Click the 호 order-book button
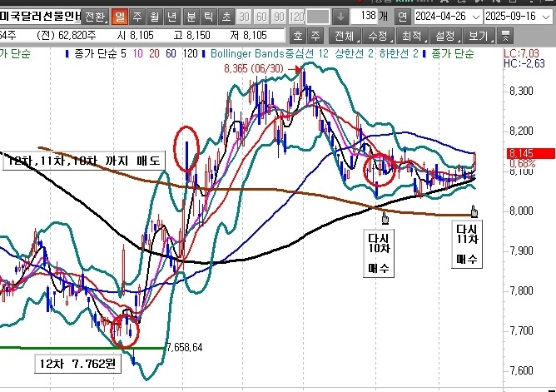The image size is (556, 392). [x=298, y=36]
